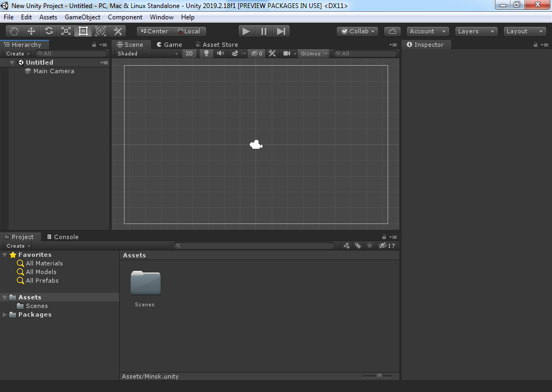
Task: Open the Shaded draw mode dropdown
Action: tap(147, 53)
